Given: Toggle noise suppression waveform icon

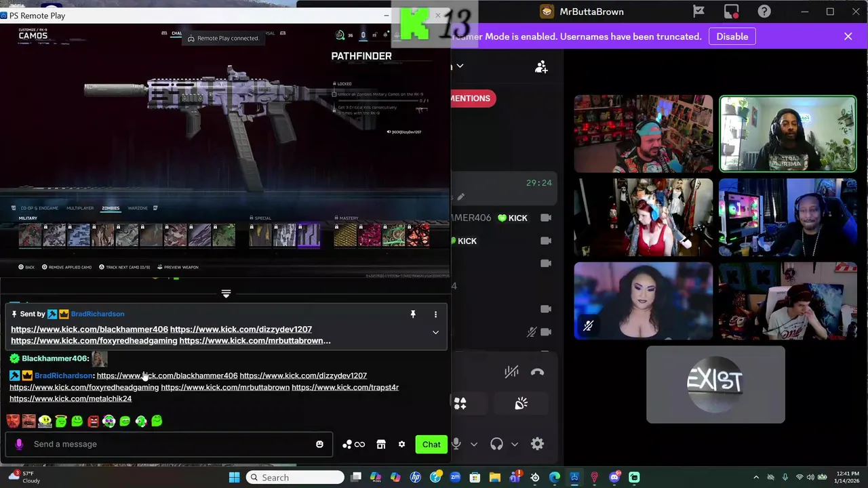Looking at the screenshot, I should coord(511,371).
